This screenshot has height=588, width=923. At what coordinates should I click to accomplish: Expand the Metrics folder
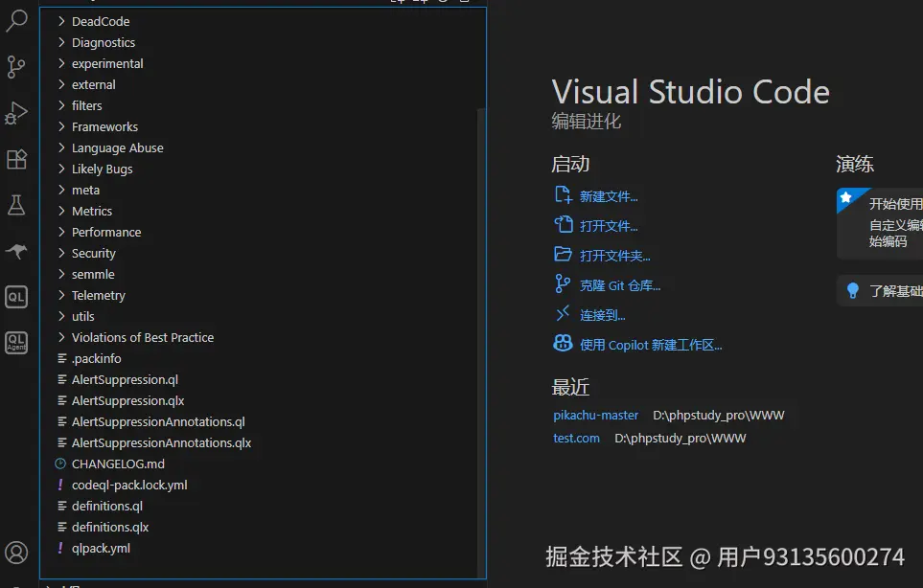click(61, 211)
